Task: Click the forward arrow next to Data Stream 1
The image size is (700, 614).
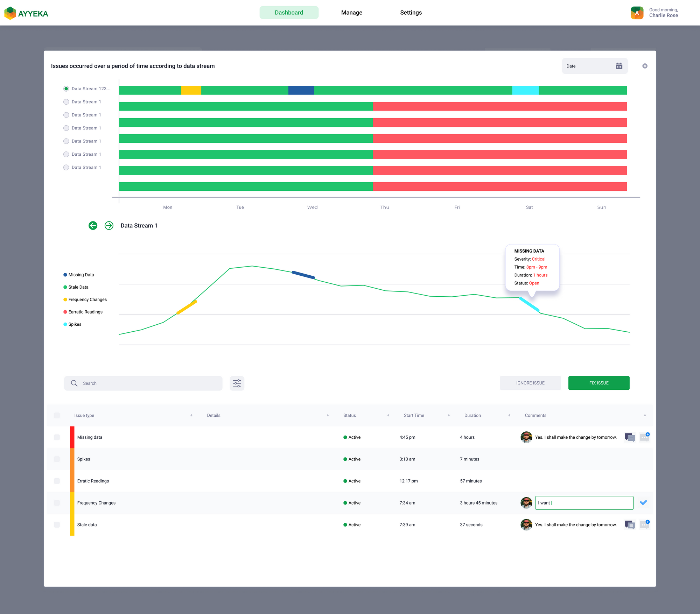Action: [109, 226]
